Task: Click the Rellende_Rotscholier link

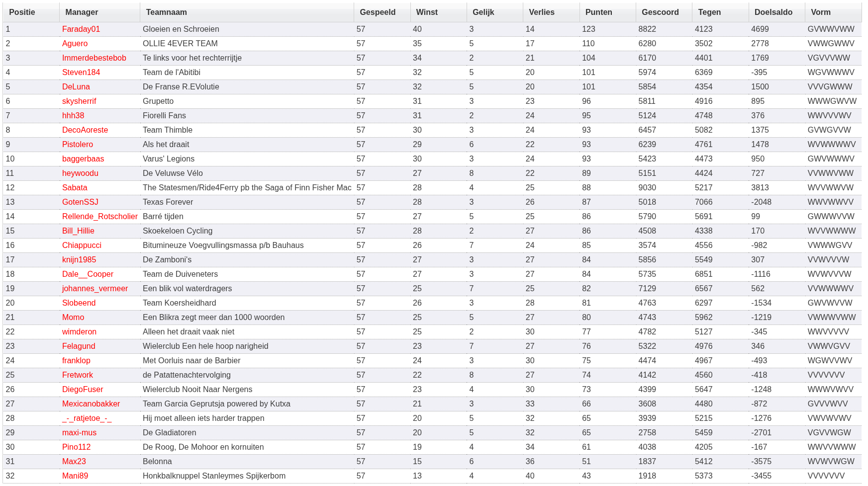Action: pos(99,217)
